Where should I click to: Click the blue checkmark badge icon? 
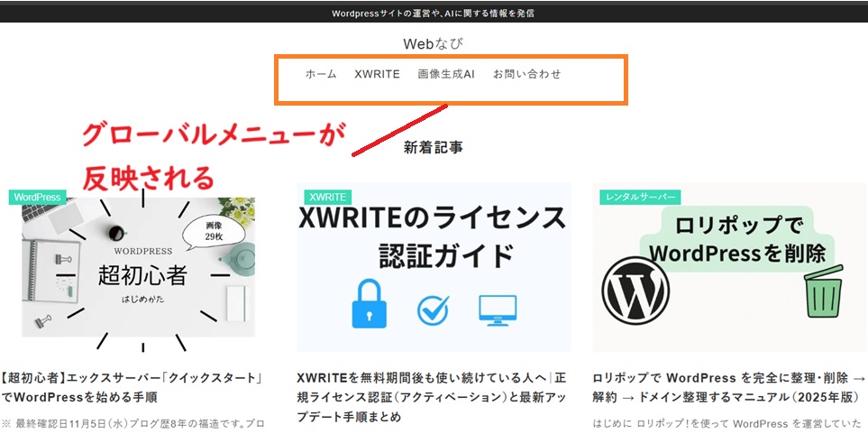433,309
